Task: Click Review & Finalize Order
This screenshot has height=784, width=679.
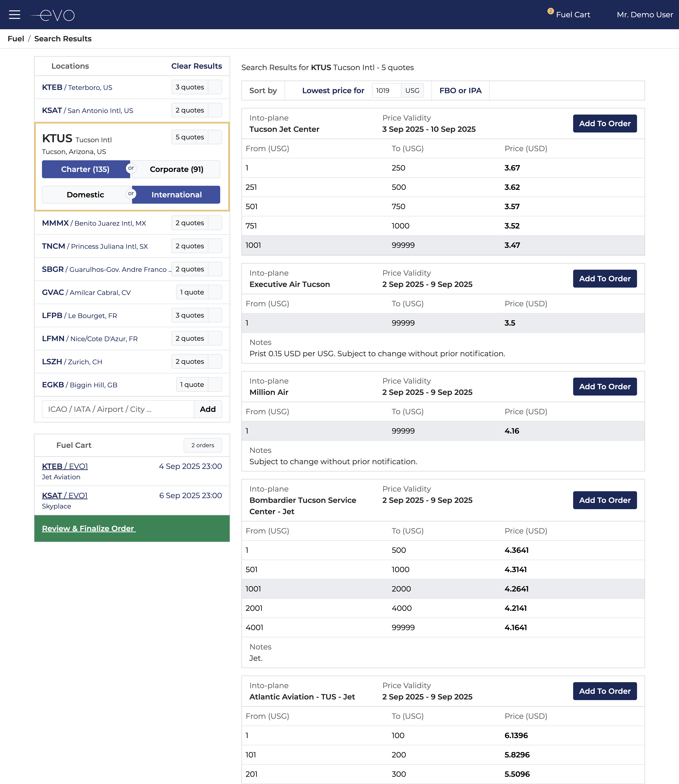Action: point(89,528)
